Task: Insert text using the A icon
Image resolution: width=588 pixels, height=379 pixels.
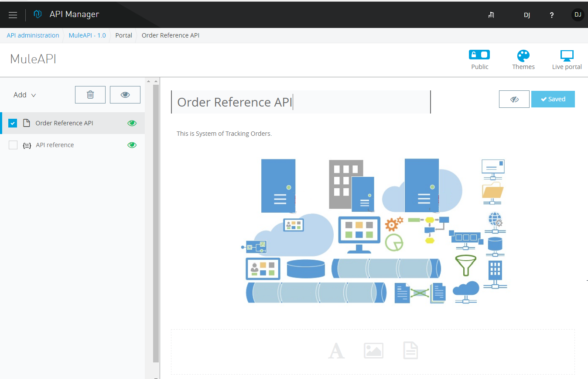Action: (x=336, y=350)
